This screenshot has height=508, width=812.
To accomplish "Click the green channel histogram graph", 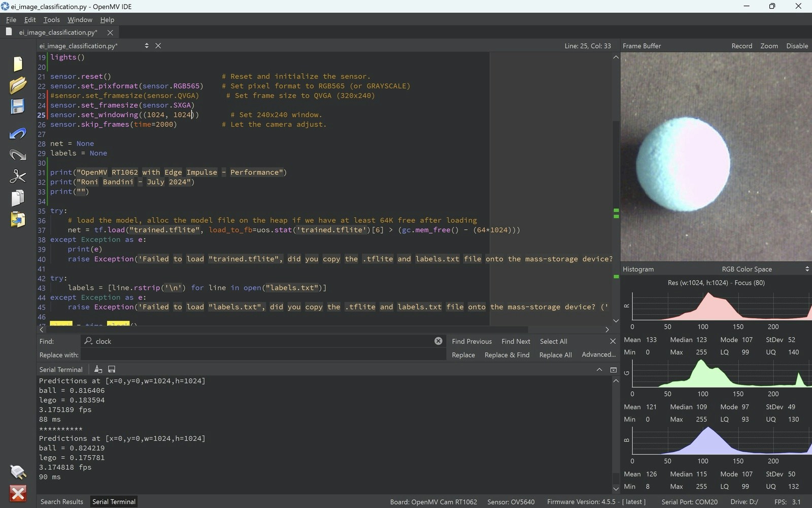I will 721,372.
